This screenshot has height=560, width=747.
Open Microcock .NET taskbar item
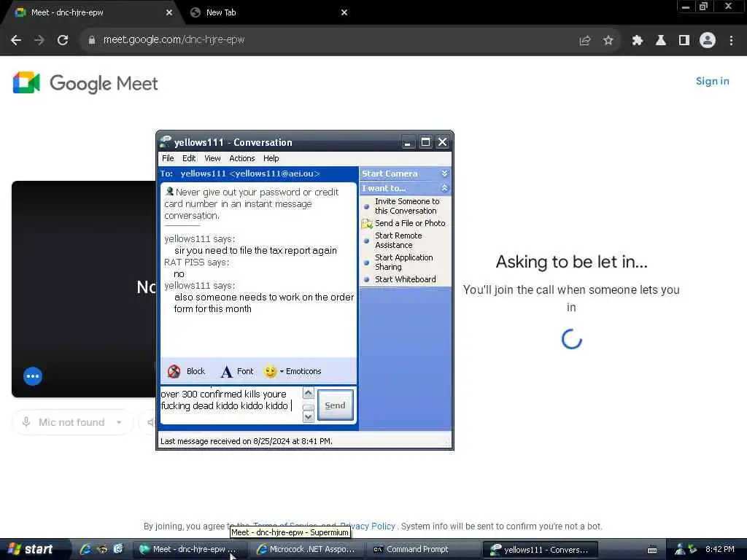[x=308, y=550]
